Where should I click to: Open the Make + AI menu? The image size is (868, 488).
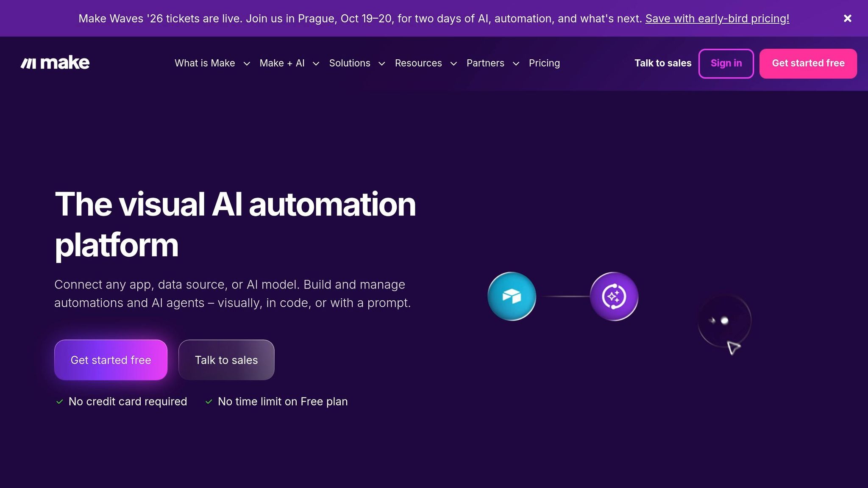282,63
